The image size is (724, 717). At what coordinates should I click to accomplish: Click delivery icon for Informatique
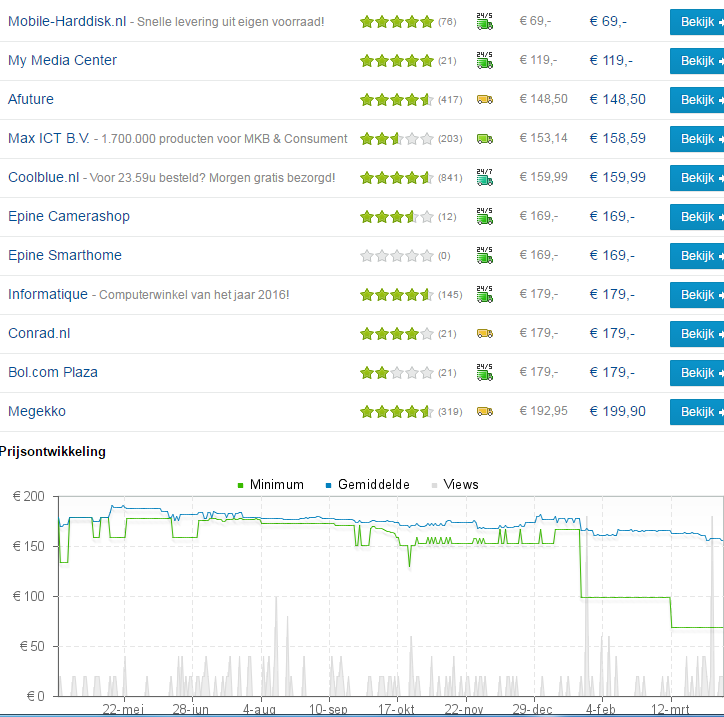coord(484,294)
